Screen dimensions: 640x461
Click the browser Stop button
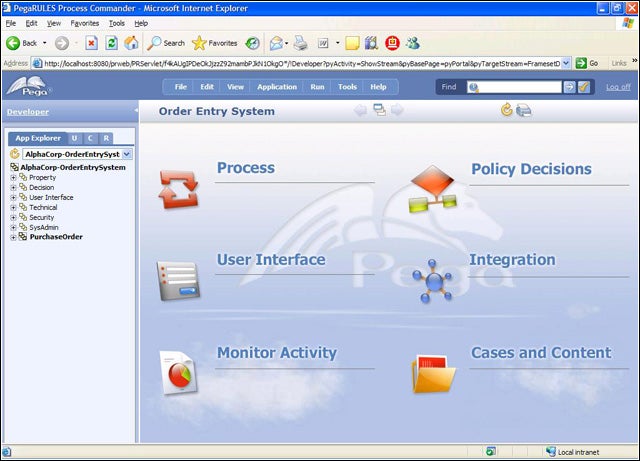91,43
